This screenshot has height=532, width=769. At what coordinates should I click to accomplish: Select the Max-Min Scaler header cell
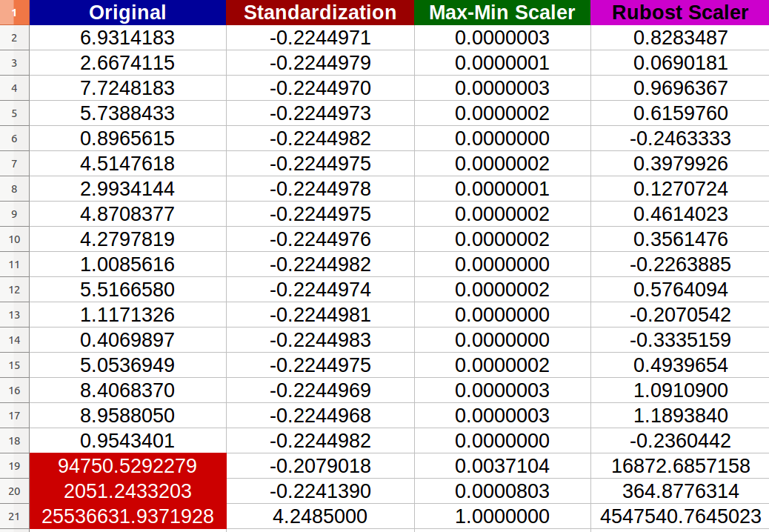(502, 13)
